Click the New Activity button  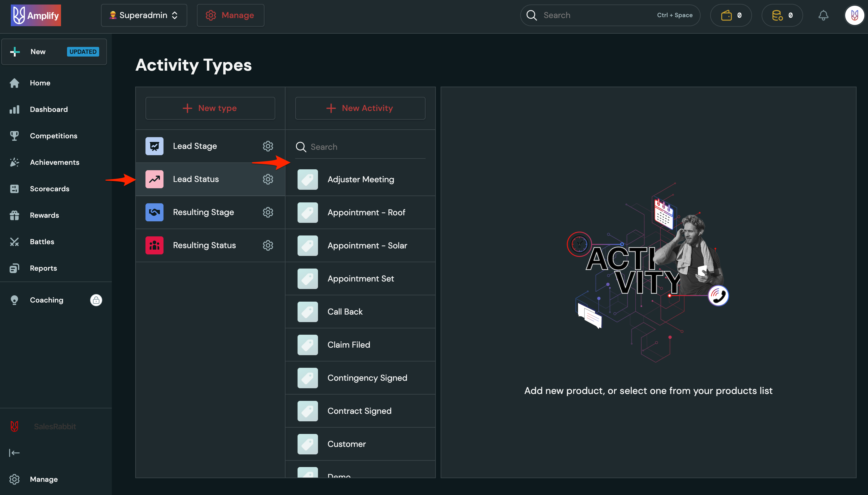click(360, 108)
